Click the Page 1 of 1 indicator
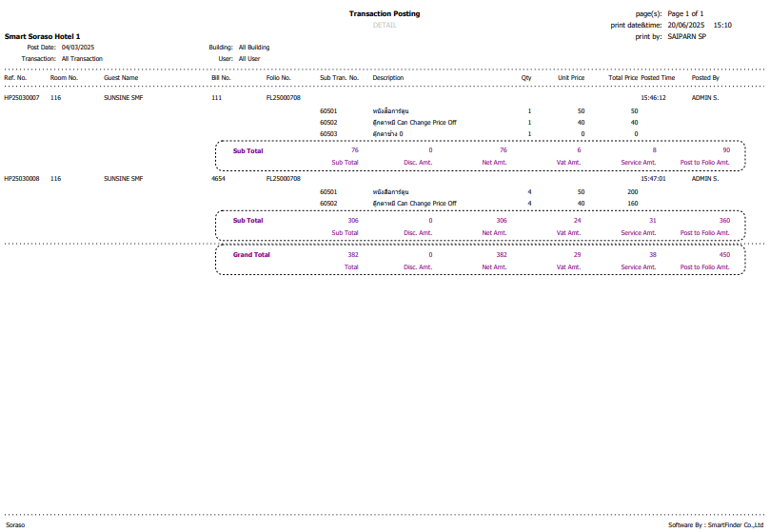Viewport: 770px width, 532px height. [685, 14]
